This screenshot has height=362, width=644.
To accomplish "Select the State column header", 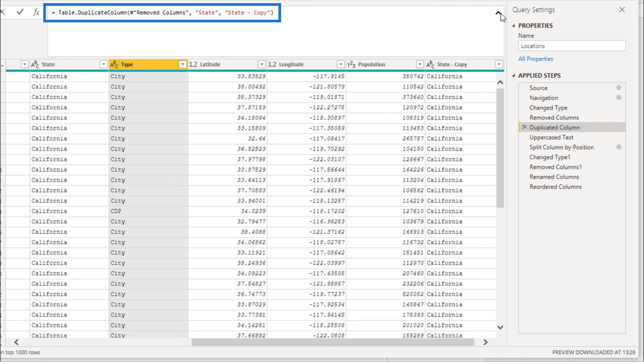I will 69,64.
